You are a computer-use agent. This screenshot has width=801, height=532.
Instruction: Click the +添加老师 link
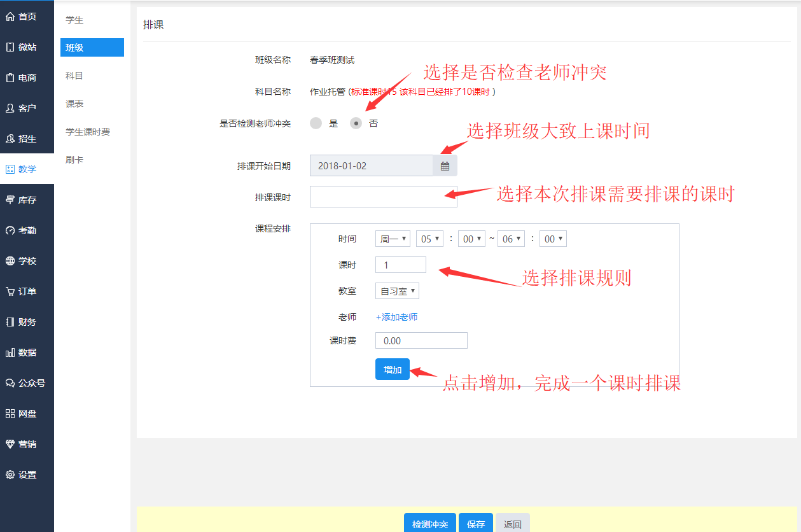[x=395, y=316]
